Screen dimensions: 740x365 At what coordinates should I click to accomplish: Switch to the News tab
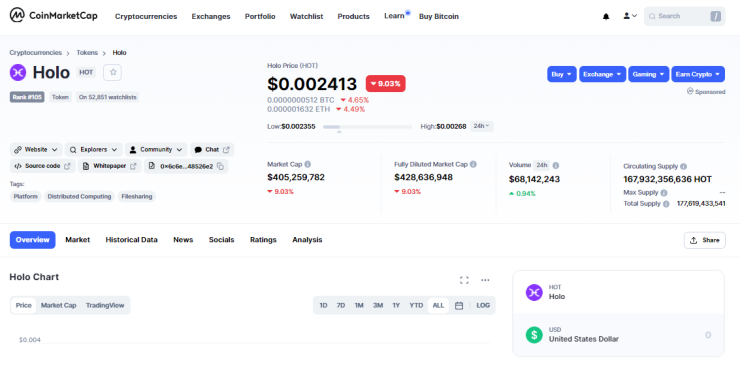tap(183, 240)
